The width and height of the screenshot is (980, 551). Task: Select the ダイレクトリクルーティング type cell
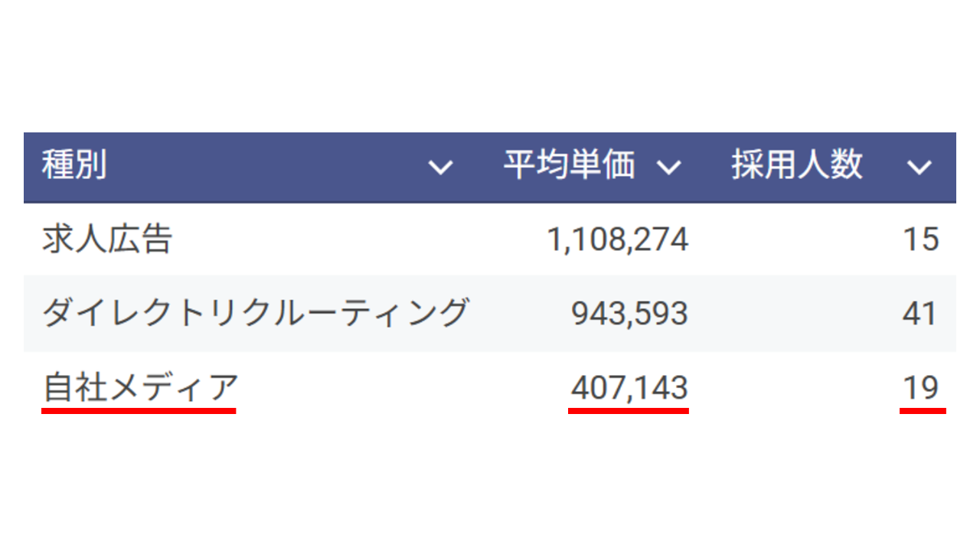pyautogui.click(x=254, y=314)
